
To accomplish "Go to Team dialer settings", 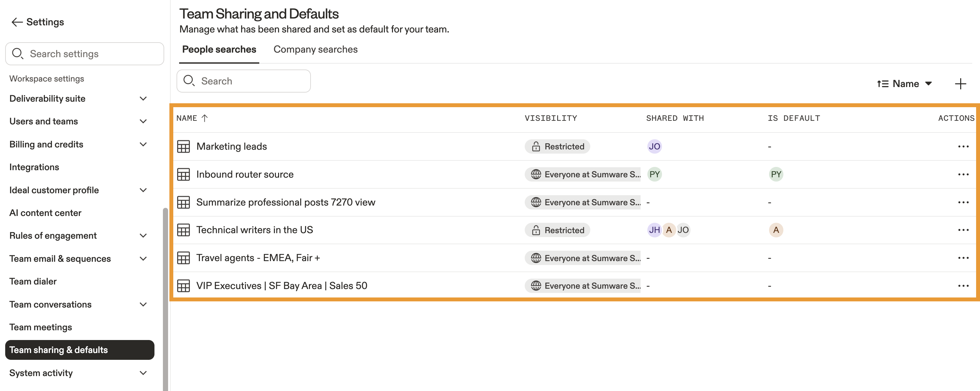I will (33, 281).
